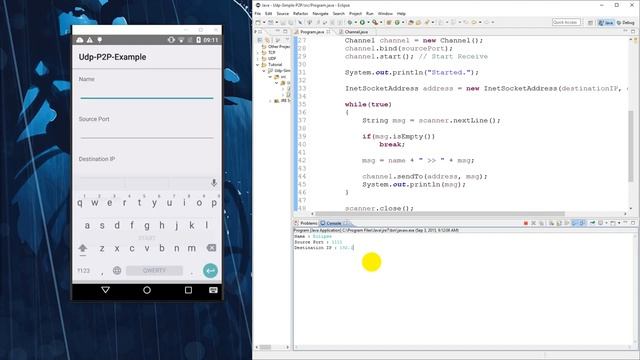Image resolution: width=640 pixels, height=360 pixels.
Task: Expand the TCP working set folder
Action: 258,53
